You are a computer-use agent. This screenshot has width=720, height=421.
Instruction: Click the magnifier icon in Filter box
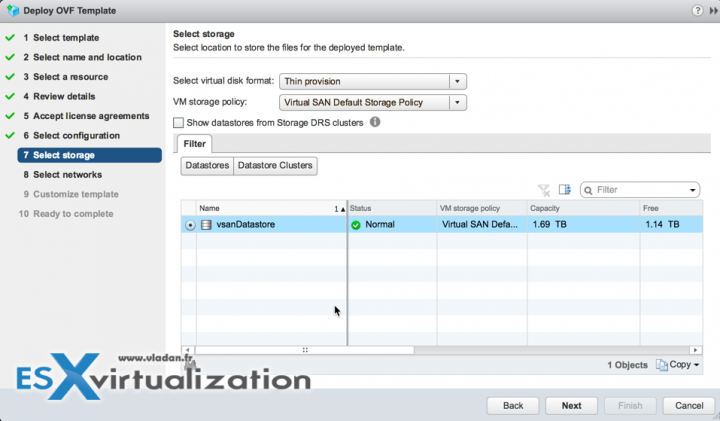tap(588, 190)
